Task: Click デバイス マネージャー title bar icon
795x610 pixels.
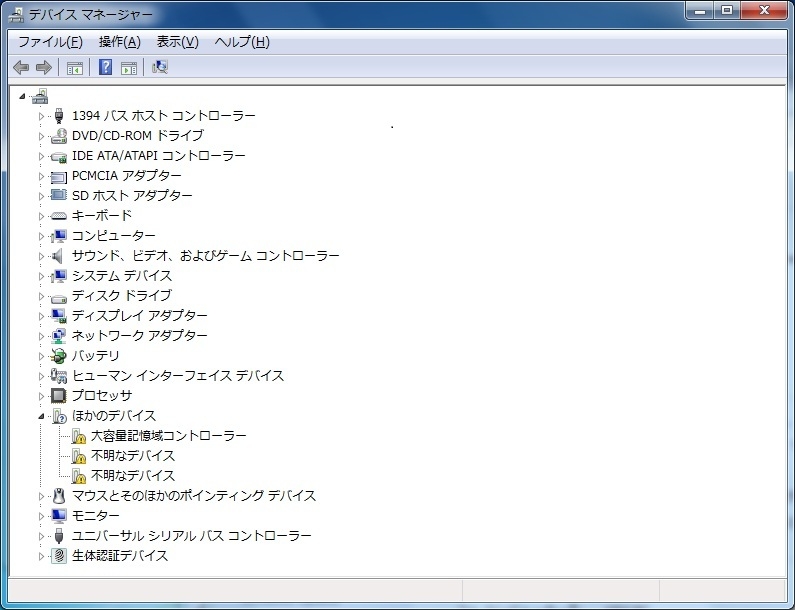Action: coord(17,14)
